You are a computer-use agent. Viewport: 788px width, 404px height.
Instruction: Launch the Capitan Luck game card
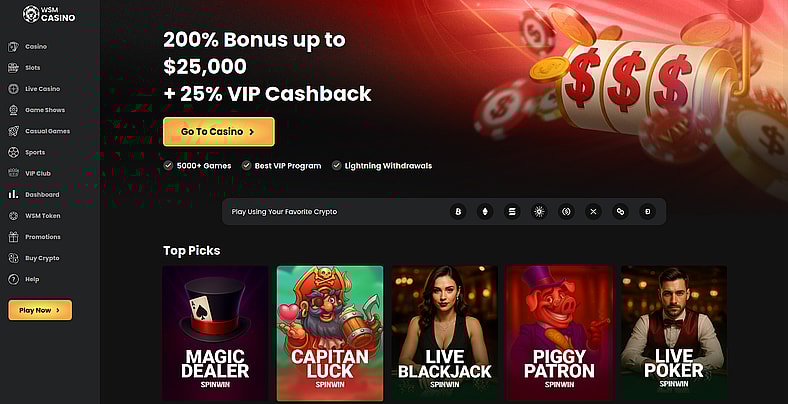330,334
